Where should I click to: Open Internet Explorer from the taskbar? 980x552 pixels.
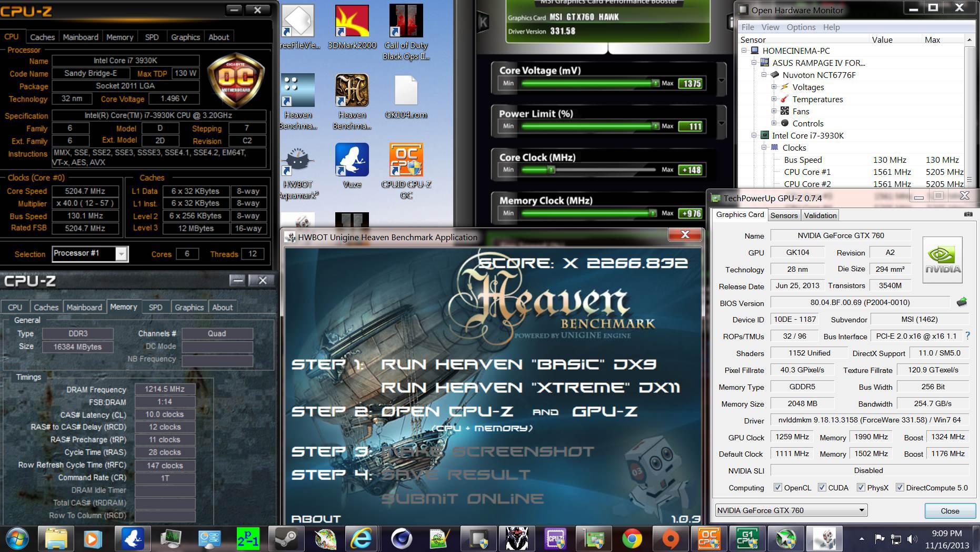click(362, 539)
